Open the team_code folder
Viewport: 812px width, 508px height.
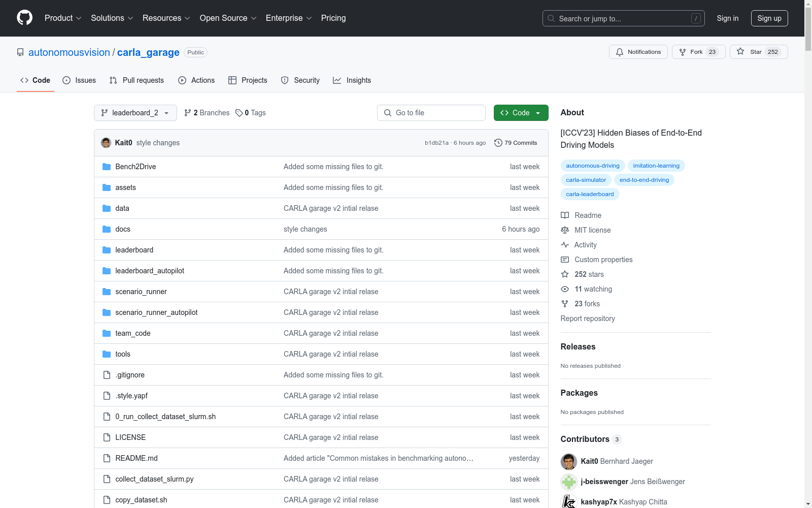click(133, 333)
